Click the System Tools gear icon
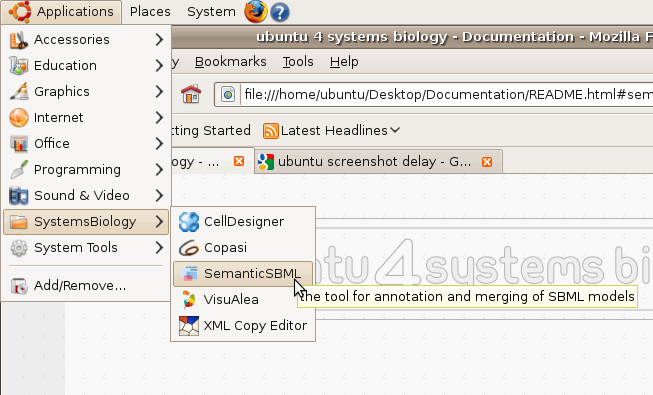The height and width of the screenshot is (395, 653). (19, 248)
